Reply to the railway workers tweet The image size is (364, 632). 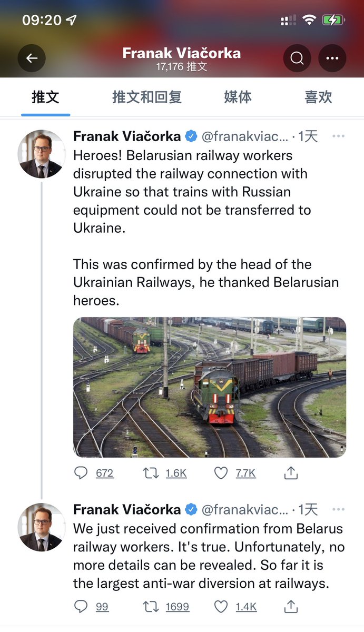click(81, 473)
